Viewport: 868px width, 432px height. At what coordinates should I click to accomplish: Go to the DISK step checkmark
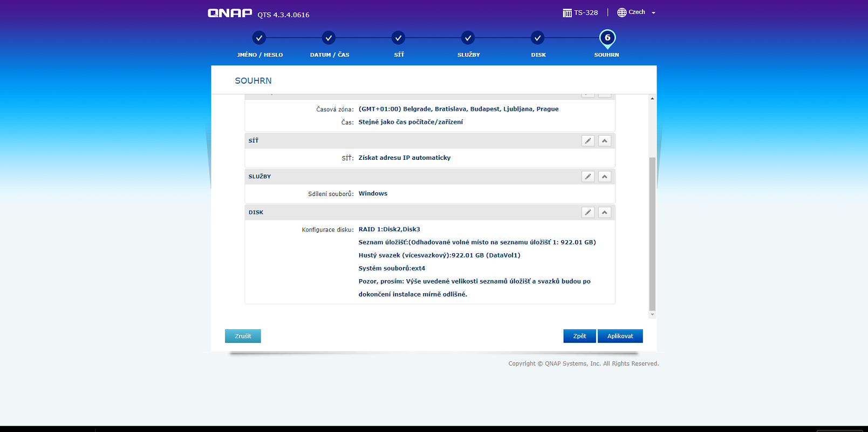click(537, 38)
